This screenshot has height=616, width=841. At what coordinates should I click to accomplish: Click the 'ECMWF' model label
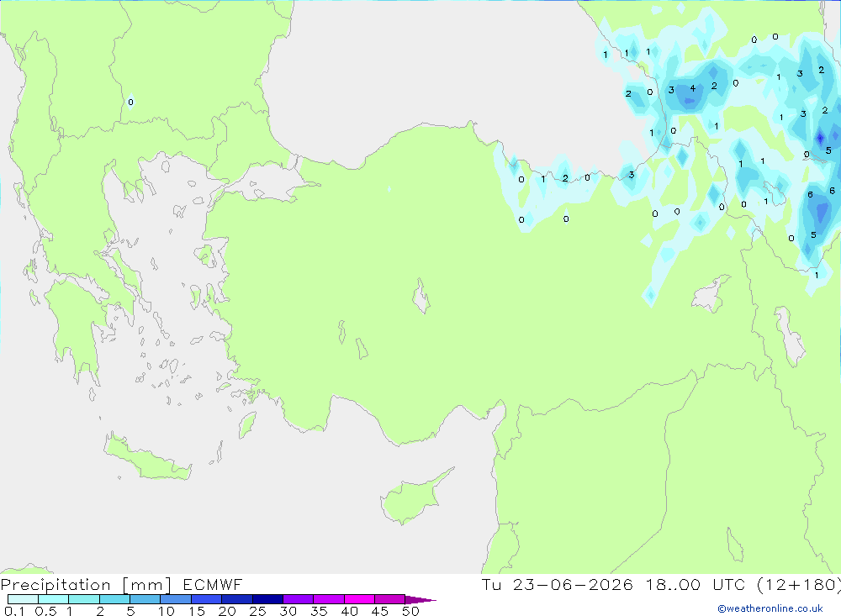coord(213,584)
